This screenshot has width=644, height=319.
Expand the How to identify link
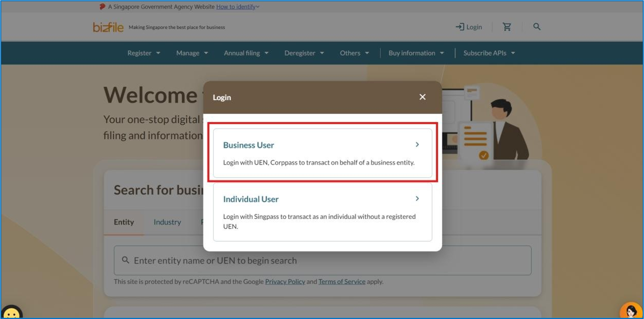[x=238, y=7]
